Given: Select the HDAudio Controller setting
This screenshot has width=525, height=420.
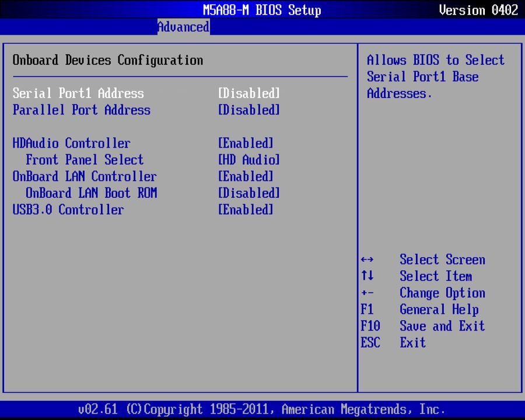Looking at the screenshot, I should [71, 143].
